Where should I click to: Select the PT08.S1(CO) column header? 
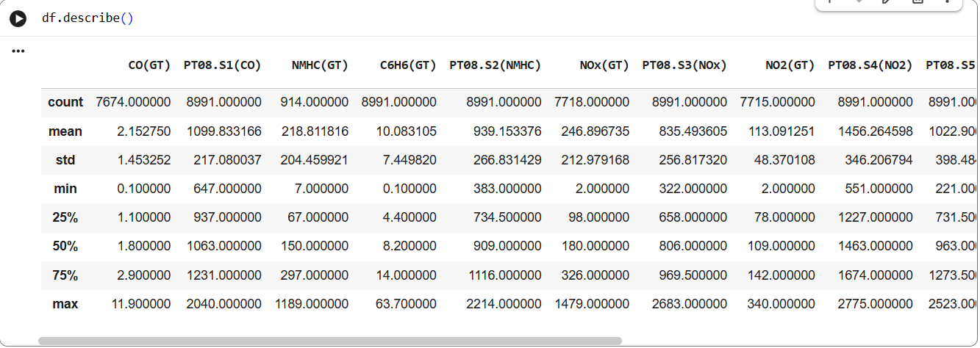point(222,65)
